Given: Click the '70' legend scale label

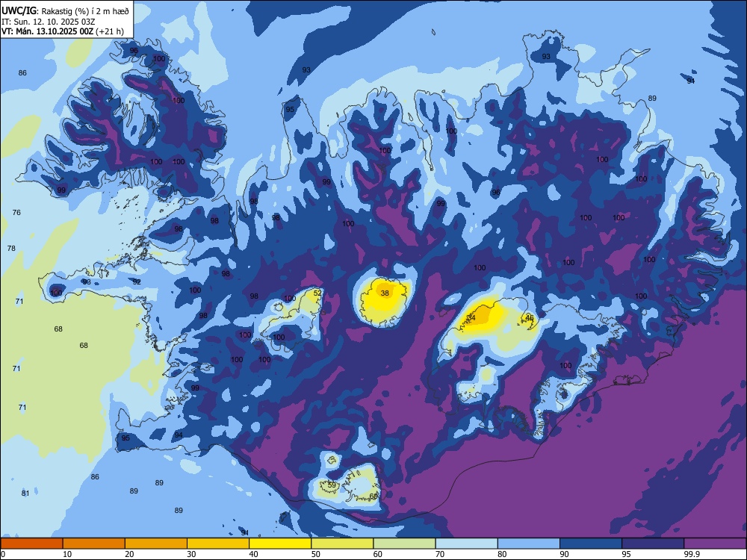Looking at the screenshot, I should (x=440, y=554).
